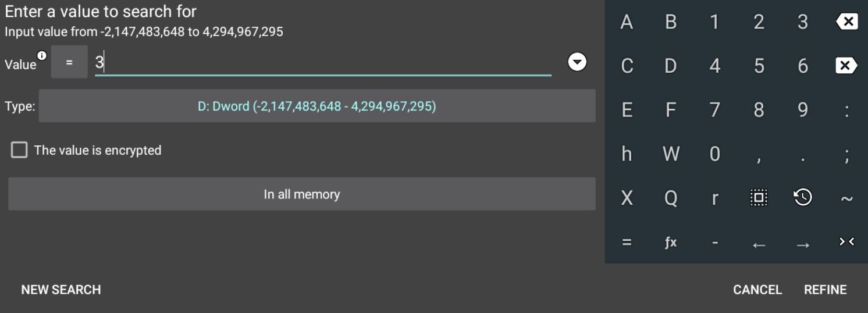The width and height of the screenshot is (868, 313).
Task: Cancel the search dialog
Action: 757,290
